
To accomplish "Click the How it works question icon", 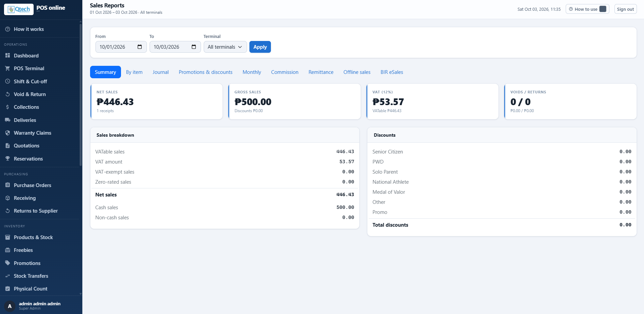I will coord(7,29).
